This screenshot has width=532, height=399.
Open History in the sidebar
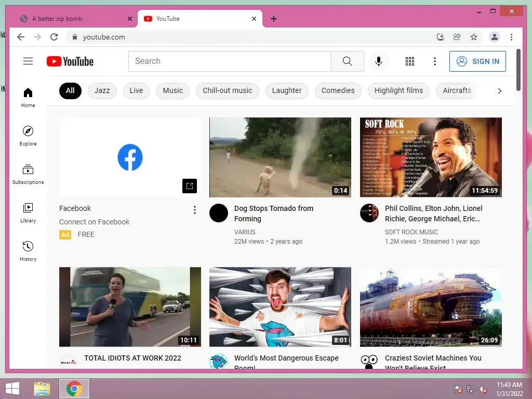point(28,251)
